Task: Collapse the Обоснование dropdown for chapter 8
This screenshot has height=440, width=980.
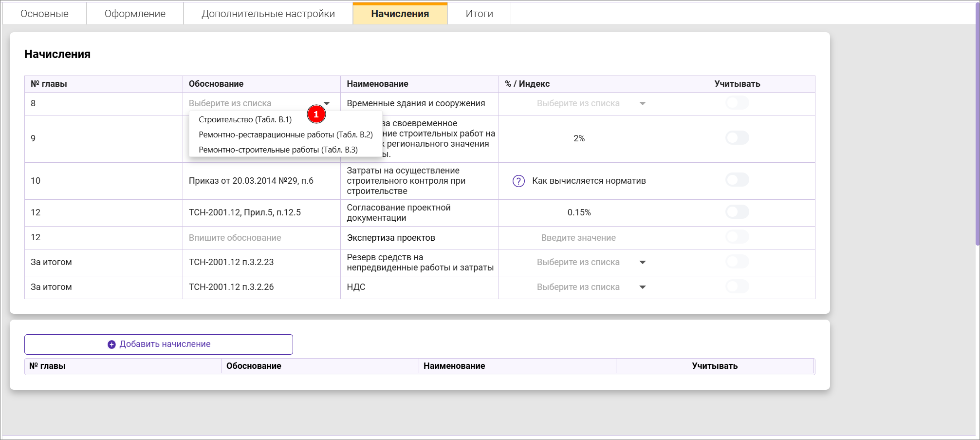Action: [327, 103]
